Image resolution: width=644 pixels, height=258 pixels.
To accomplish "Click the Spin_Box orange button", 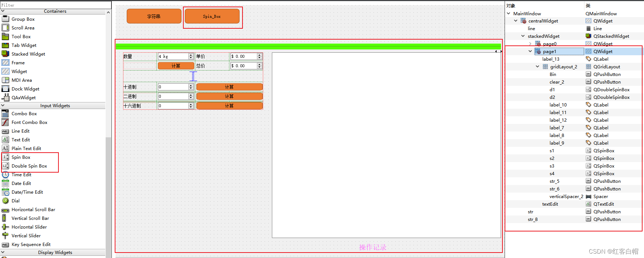I will coord(212,16).
